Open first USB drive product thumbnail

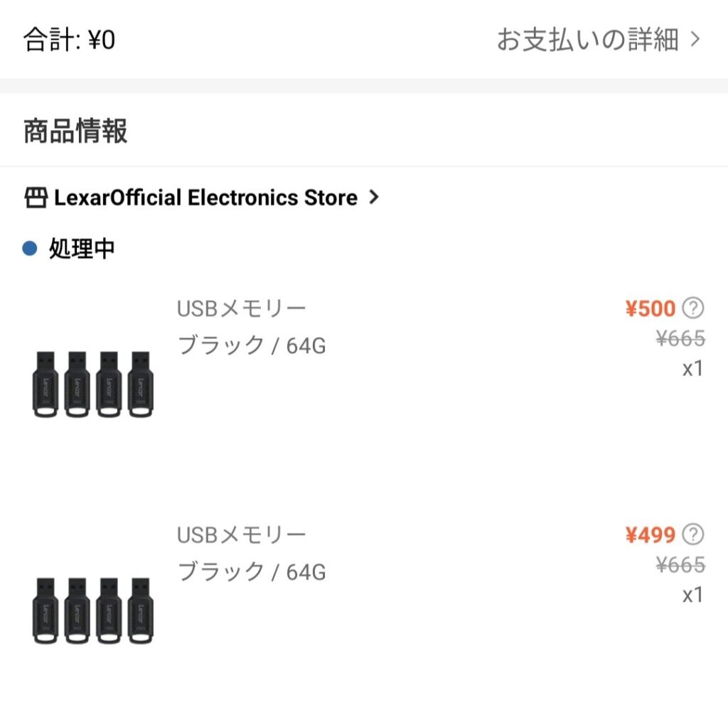coord(93,384)
